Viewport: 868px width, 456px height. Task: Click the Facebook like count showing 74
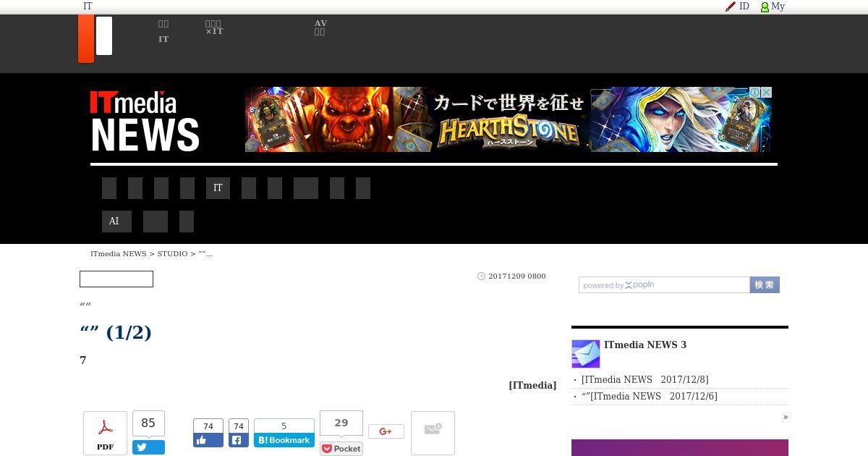pyautogui.click(x=208, y=426)
